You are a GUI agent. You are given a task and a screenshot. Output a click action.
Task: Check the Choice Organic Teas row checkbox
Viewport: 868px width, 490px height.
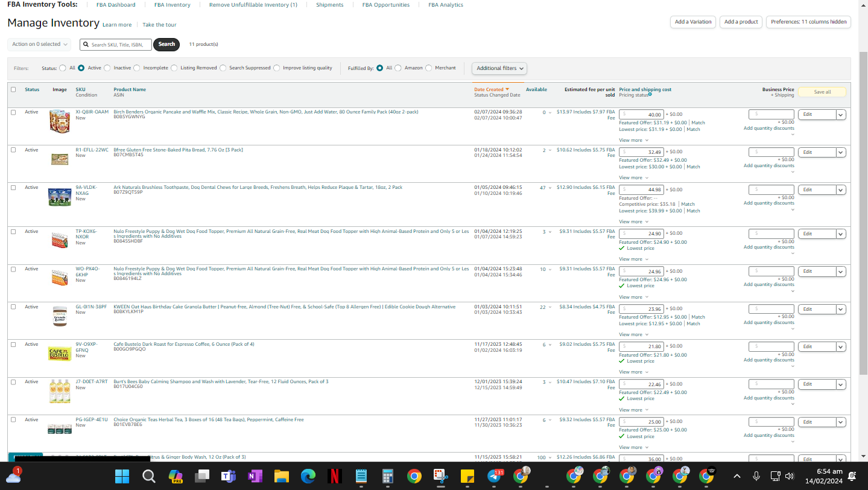[13, 420]
